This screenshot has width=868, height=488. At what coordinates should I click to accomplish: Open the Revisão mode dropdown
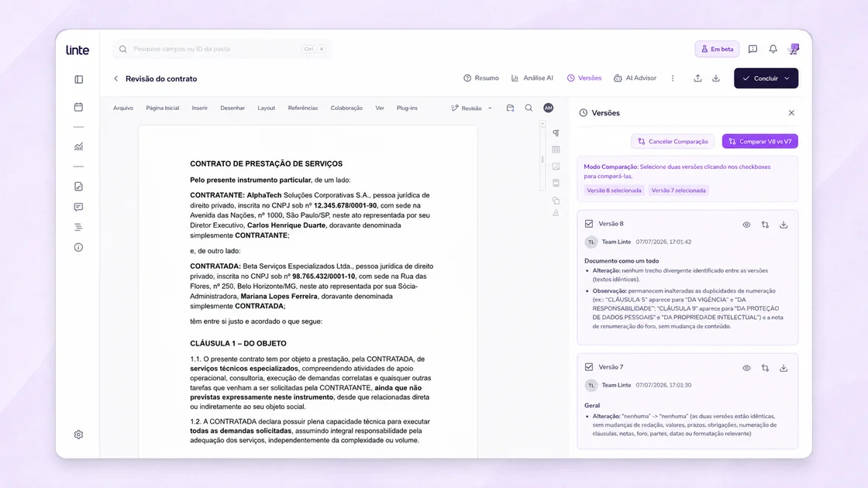(x=472, y=108)
